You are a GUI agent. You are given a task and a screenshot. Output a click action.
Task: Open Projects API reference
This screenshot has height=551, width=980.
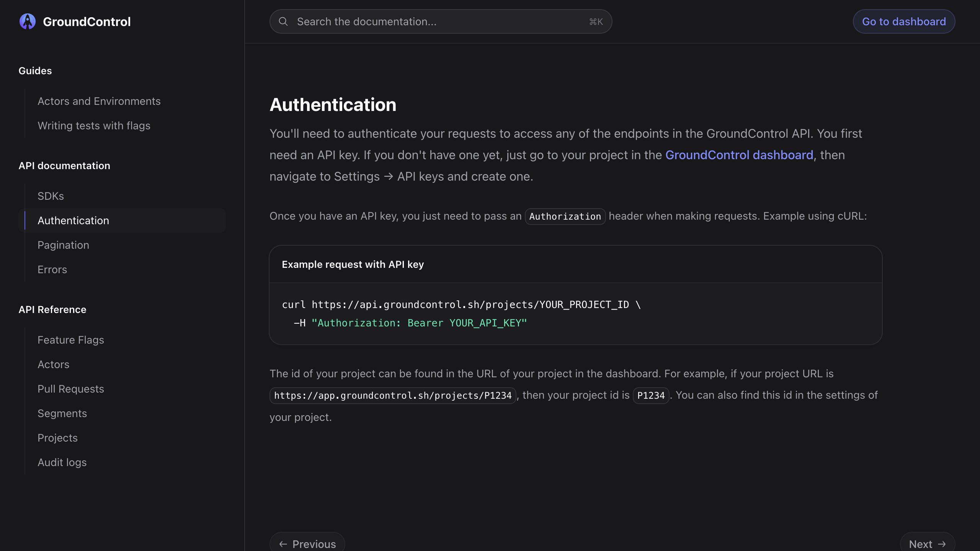(57, 438)
